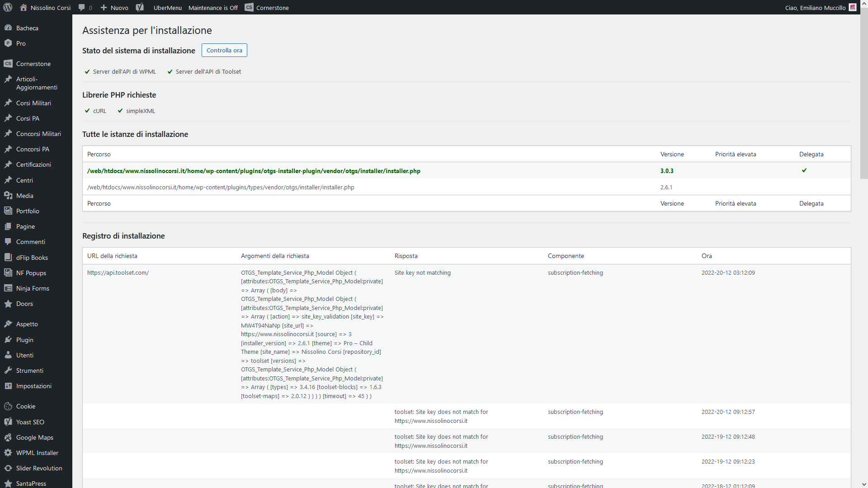Open Bacheca dashboard icon in sidebar
868x488 pixels.
pyautogui.click(x=8, y=28)
